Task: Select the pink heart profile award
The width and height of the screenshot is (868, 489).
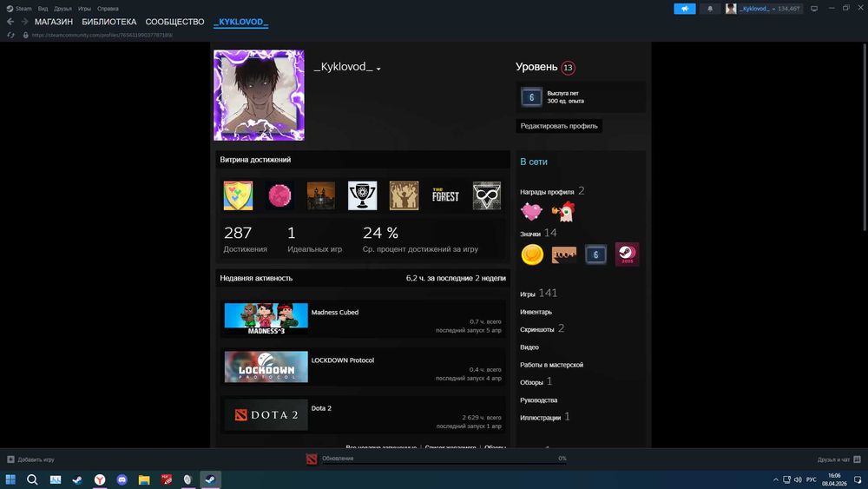Action: [x=531, y=211]
